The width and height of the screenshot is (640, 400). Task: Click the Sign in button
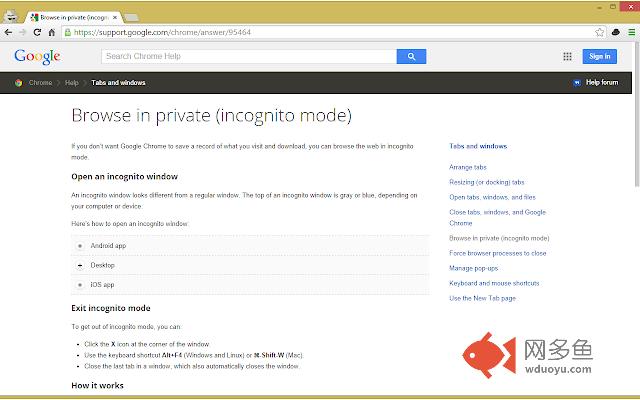coord(599,57)
